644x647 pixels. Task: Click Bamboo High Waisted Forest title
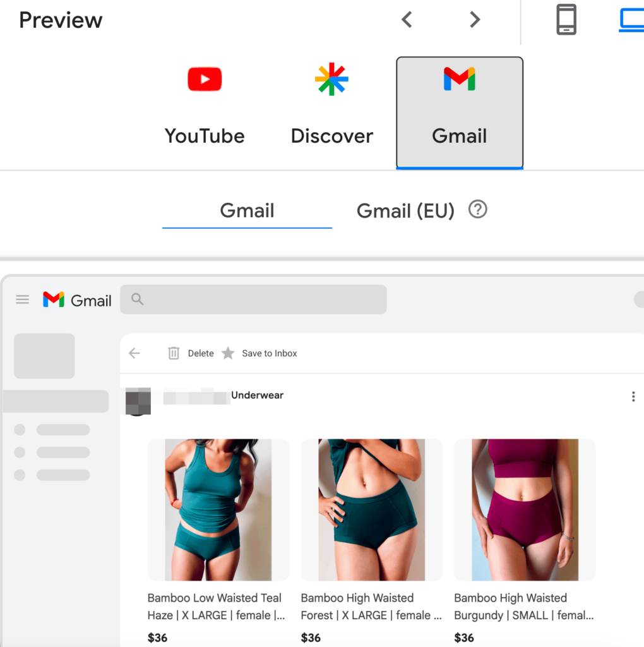click(x=371, y=607)
